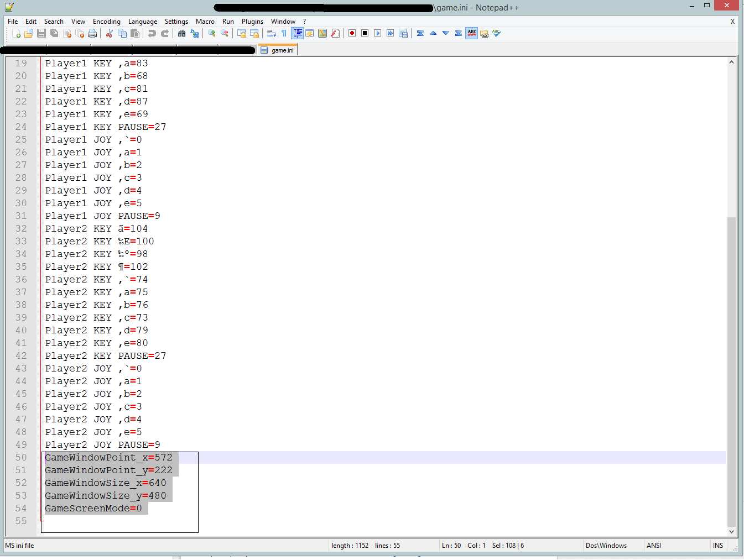Cut selection with the scissors icon

click(x=110, y=34)
